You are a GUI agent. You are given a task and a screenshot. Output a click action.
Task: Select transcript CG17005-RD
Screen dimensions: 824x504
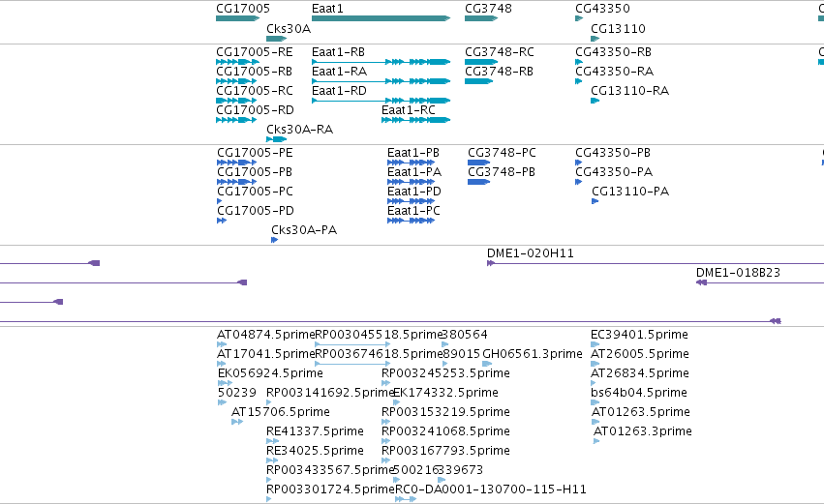click(x=236, y=120)
